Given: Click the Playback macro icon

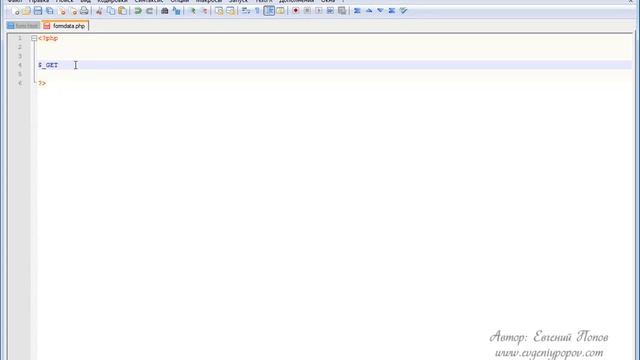Looking at the screenshot, I should 318,11.
